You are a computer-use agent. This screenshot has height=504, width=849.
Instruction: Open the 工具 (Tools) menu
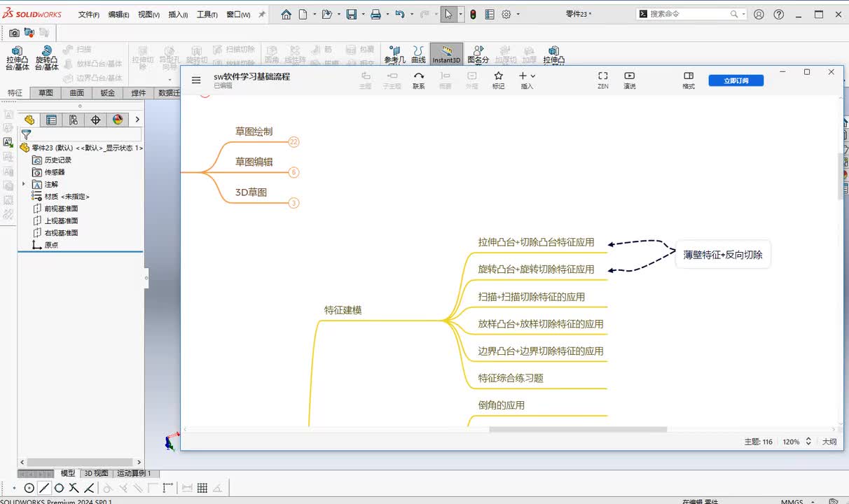207,15
